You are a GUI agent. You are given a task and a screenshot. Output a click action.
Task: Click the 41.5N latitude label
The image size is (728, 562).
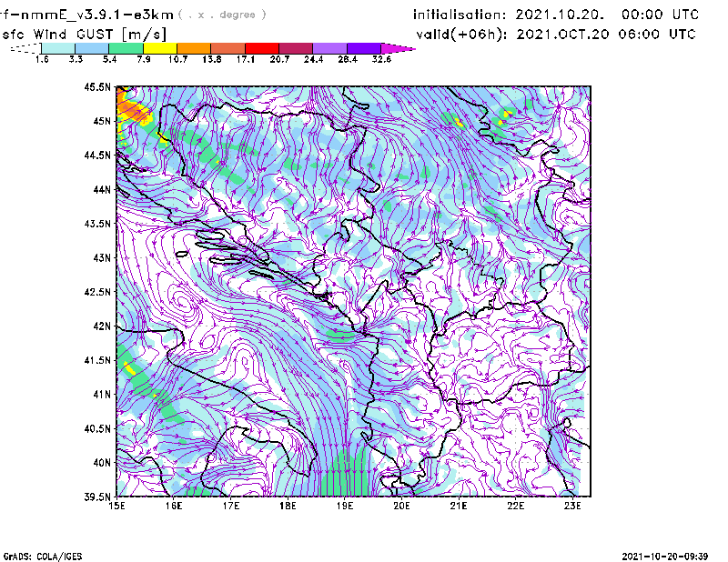point(97,360)
